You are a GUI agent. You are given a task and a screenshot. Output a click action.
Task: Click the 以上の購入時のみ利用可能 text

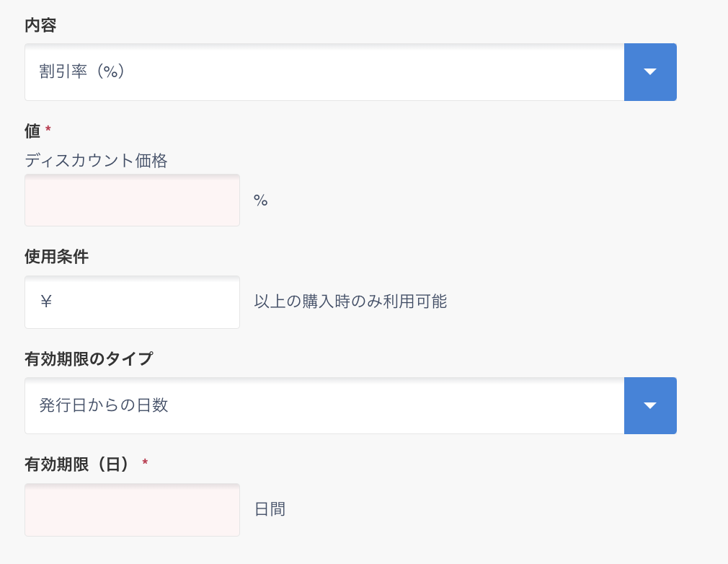click(350, 301)
